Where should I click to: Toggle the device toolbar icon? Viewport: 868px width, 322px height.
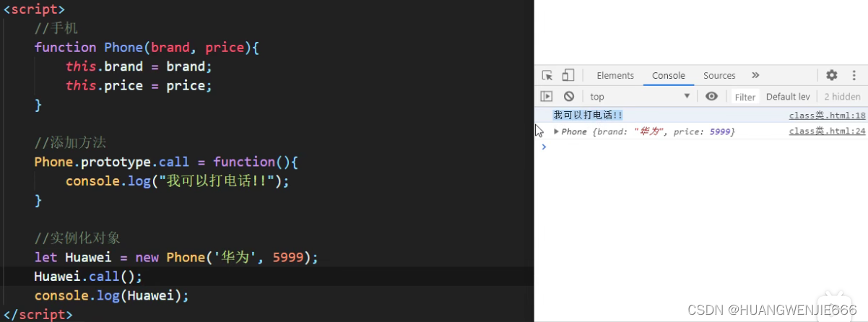click(568, 75)
